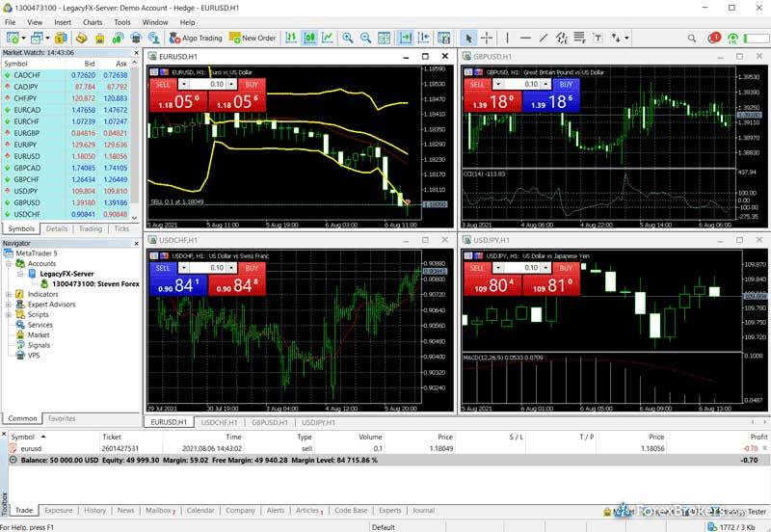Viewport: 771px width, 532px height.
Task: Click the Market Watch vertical scrollbar
Action: pos(135,140)
